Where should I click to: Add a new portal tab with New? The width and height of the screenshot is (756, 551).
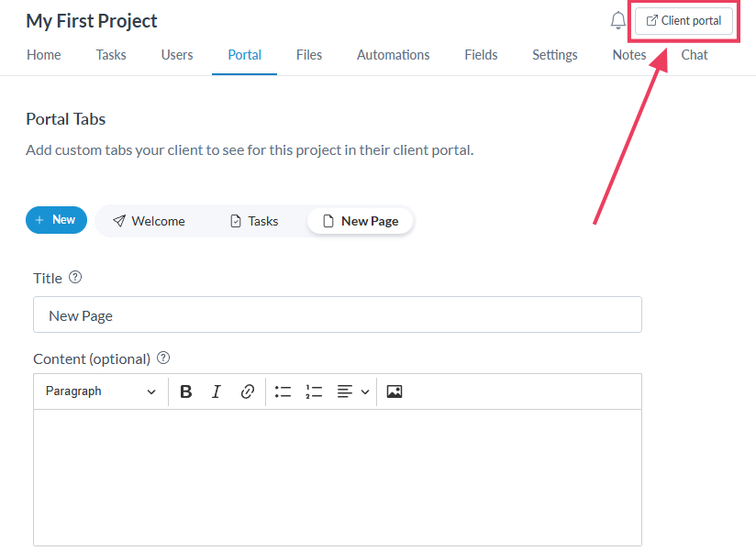[56, 220]
